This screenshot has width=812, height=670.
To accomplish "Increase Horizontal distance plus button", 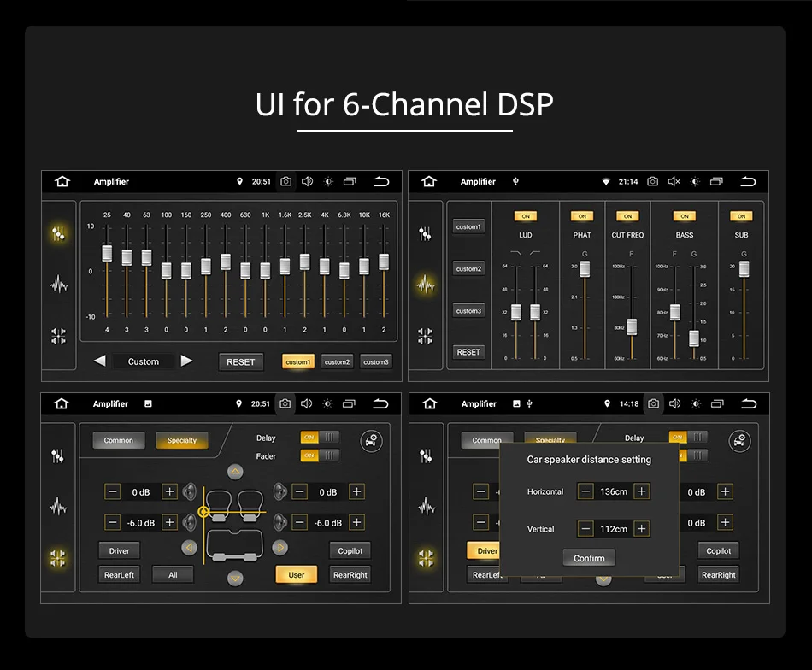I will [x=642, y=491].
